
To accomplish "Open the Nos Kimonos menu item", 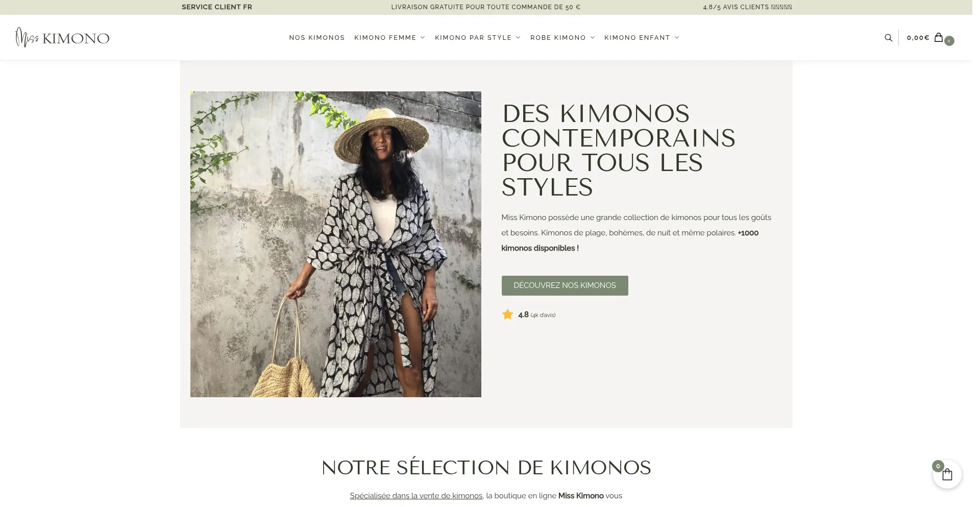I will [x=317, y=38].
